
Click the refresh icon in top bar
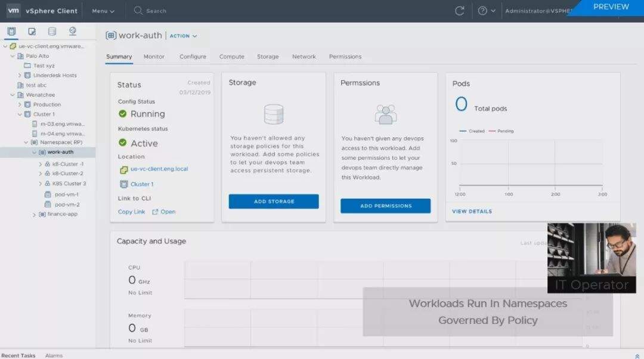pyautogui.click(x=460, y=11)
